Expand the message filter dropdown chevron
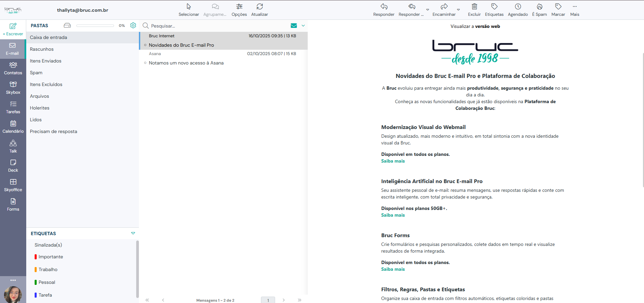This screenshot has height=303, width=644. (303, 26)
